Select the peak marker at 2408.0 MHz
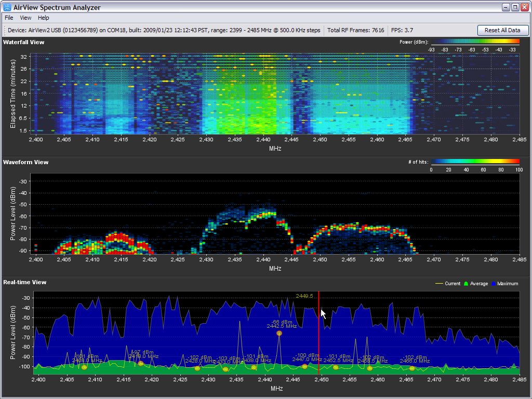The height and width of the screenshot is (399, 532). pyautogui.click(x=84, y=367)
